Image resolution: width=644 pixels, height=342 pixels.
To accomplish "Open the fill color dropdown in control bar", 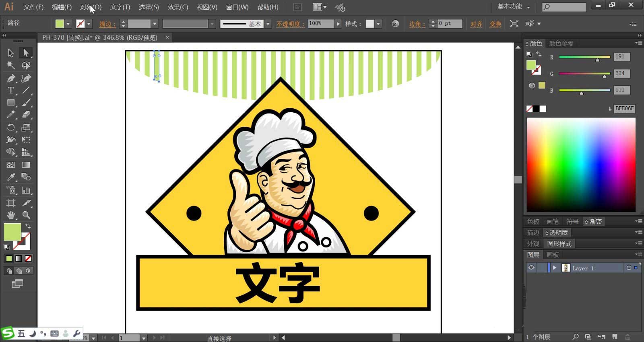I will coord(68,24).
